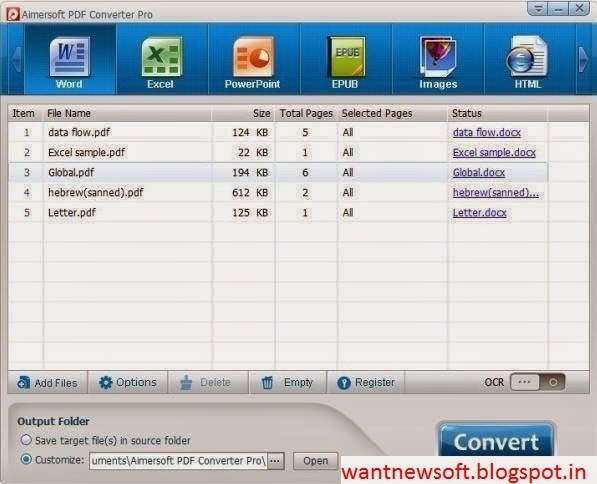This screenshot has height=484, width=597.
Task: Select hebrew(sanned).pdf in the list
Action: pyautogui.click(x=278, y=193)
